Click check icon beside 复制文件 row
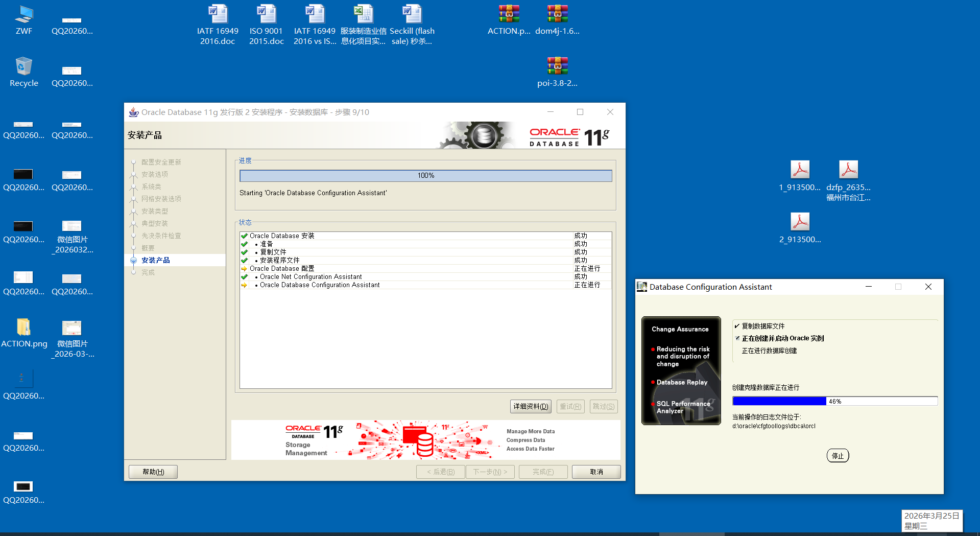The image size is (980, 536). (244, 252)
